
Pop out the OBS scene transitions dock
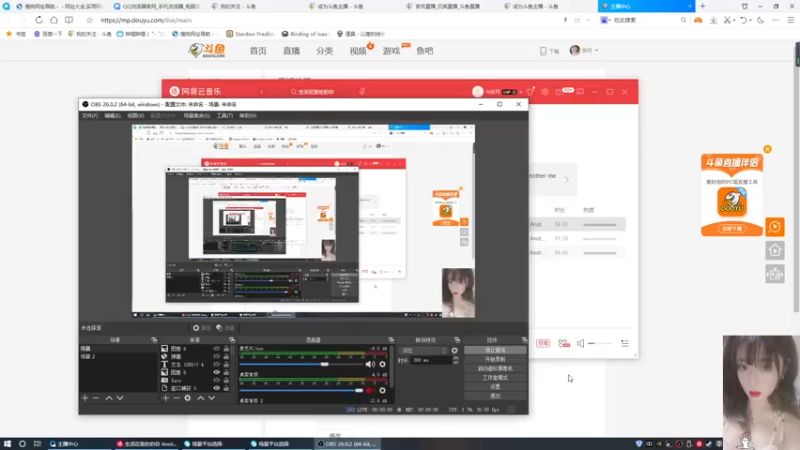(x=457, y=340)
